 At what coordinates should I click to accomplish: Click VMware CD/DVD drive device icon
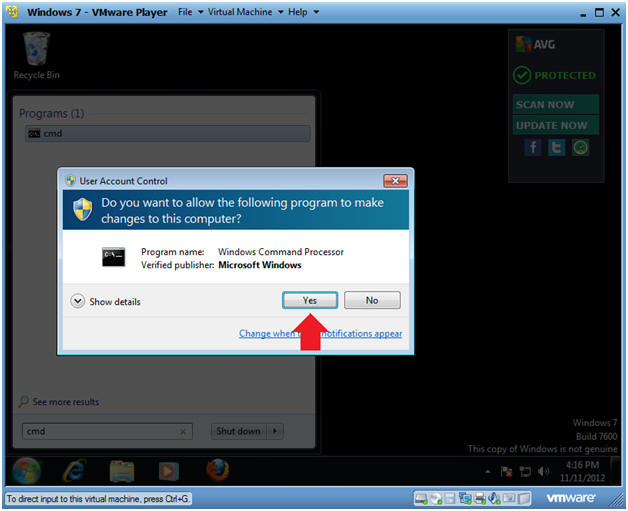click(436, 499)
